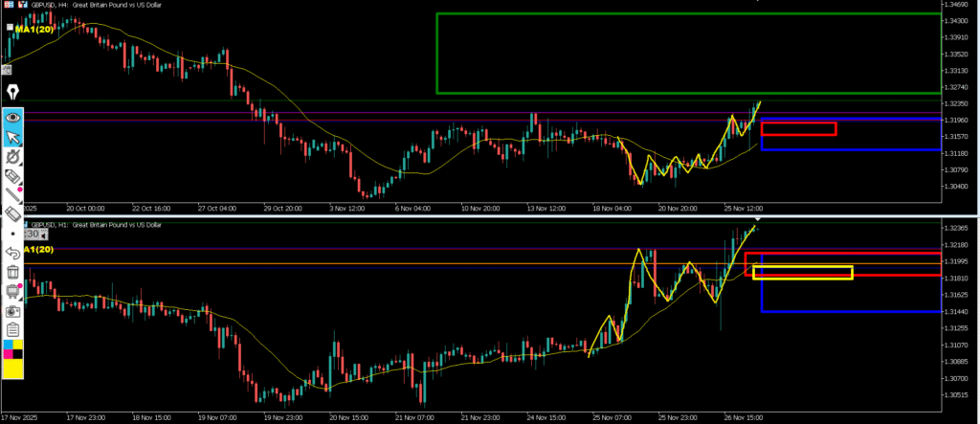Click the 21 Nov 23:00 time label
The height and width of the screenshot is (424, 980).
click(482, 417)
